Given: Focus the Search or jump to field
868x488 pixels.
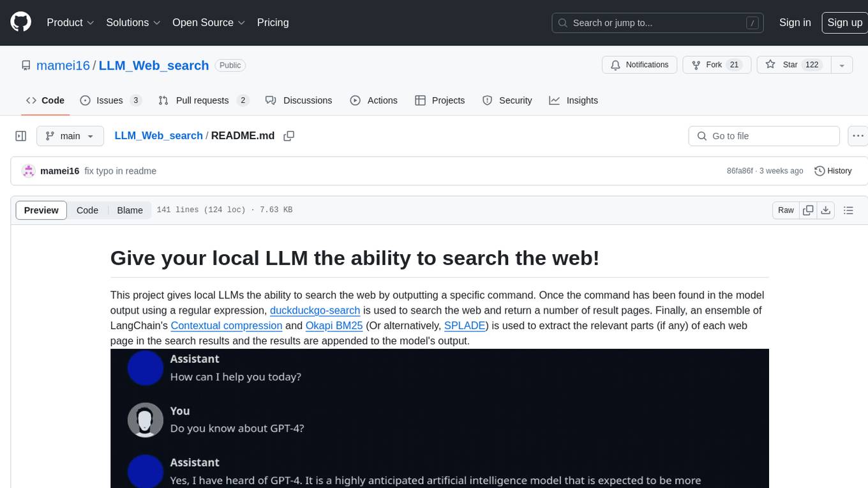Looking at the screenshot, I should point(657,23).
